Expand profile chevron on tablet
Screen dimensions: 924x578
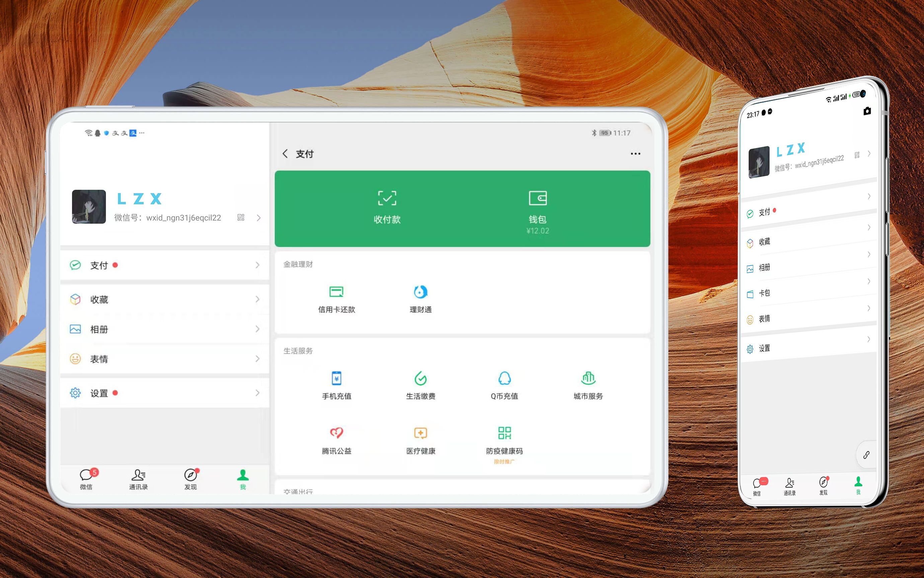(x=259, y=217)
